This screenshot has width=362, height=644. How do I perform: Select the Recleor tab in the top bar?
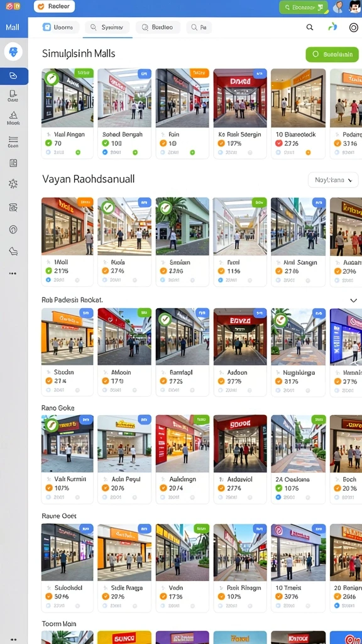coord(54,6)
